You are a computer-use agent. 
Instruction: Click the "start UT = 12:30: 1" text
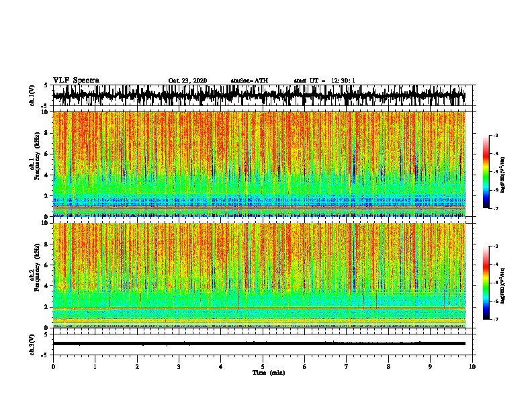[324, 81]
